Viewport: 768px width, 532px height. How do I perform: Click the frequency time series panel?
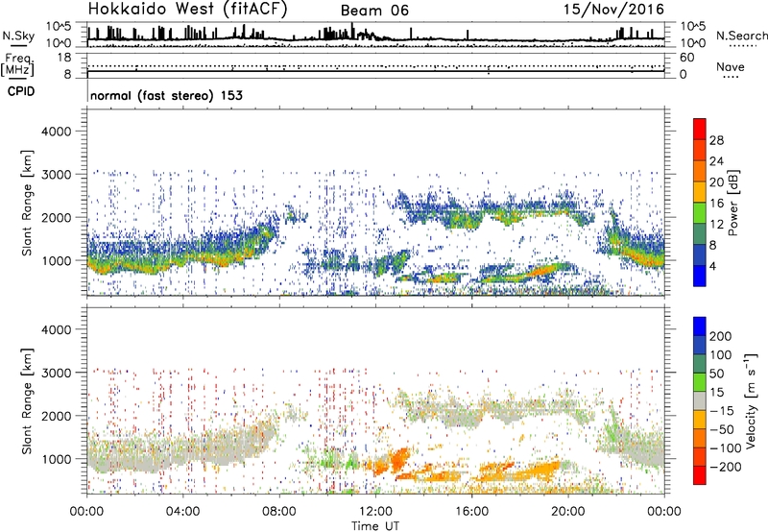[375, 65]
